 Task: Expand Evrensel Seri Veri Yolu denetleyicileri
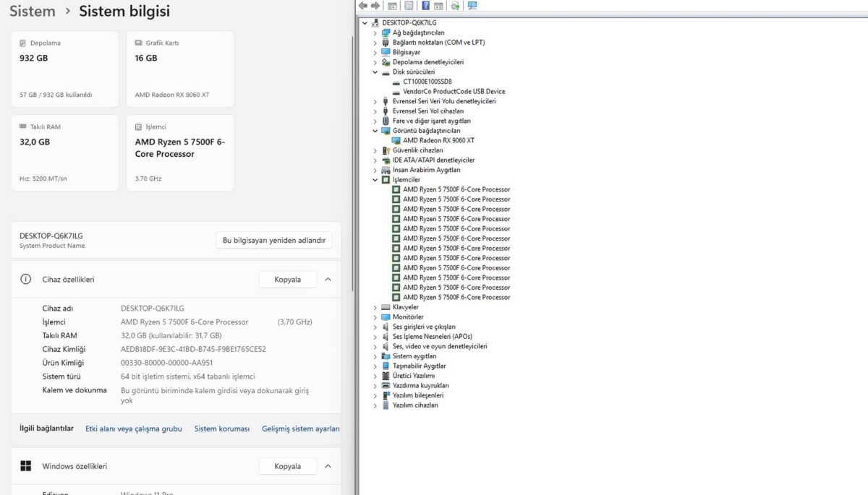coord(375,101)
